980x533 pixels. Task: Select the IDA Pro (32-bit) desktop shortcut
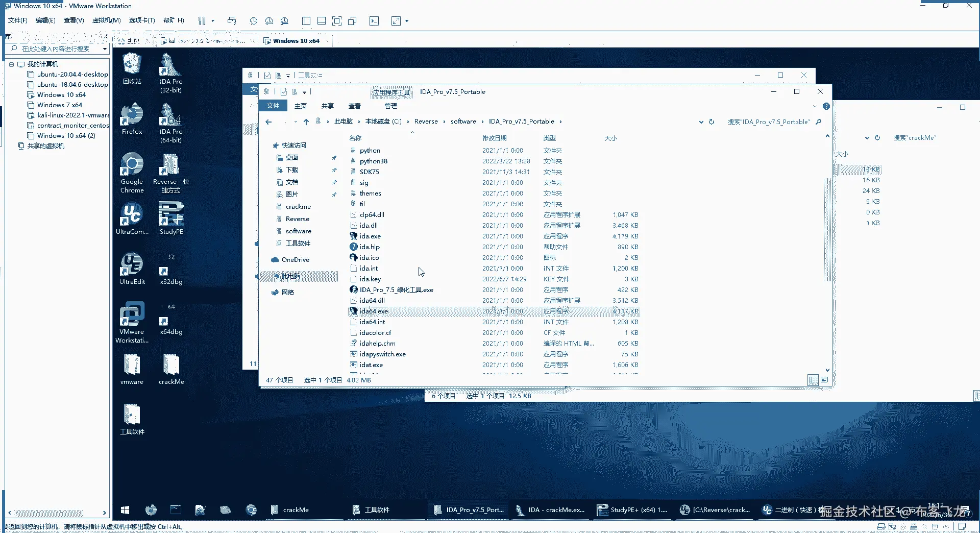171,74
